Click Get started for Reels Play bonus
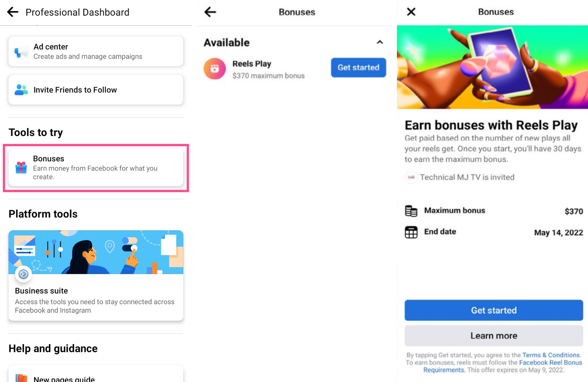Viewport: 588px width, 382px height. click(358, 67)
